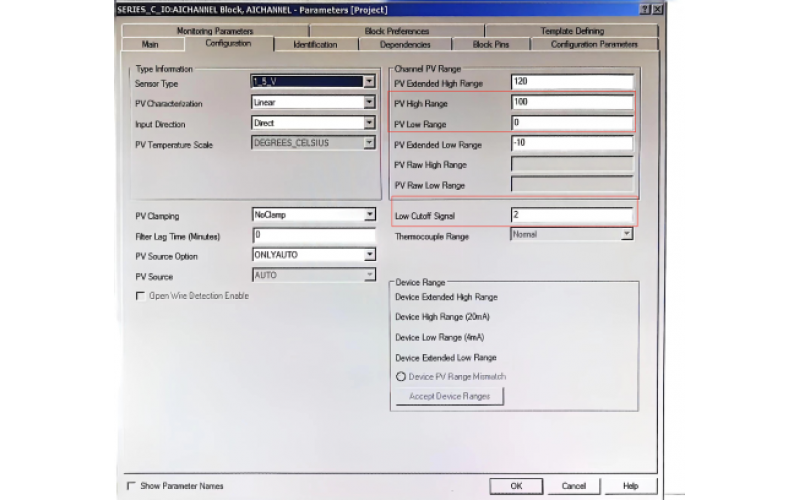Expand the PV Characterization dropdown
Image resolution: width=800 pixels, height=500 pixels.
point(369,102)
